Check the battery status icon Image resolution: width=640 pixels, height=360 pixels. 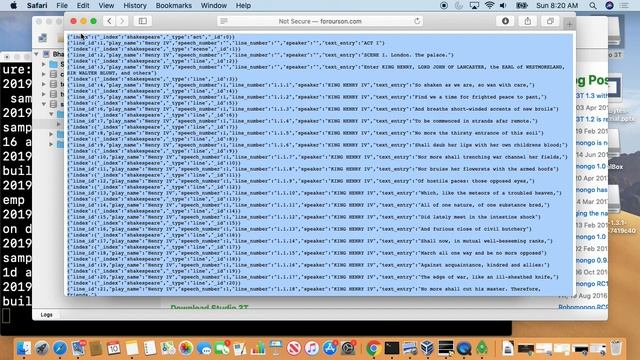(x=522, y=6)
